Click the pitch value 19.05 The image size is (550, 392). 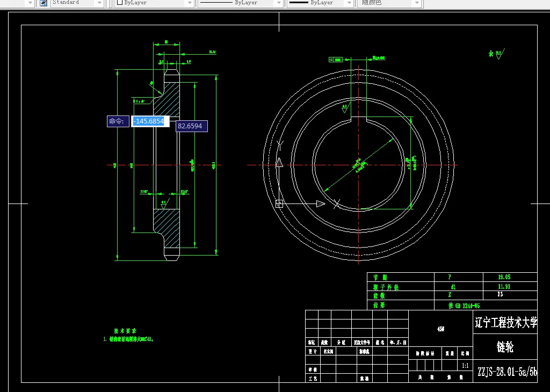(x=504, y=277)
